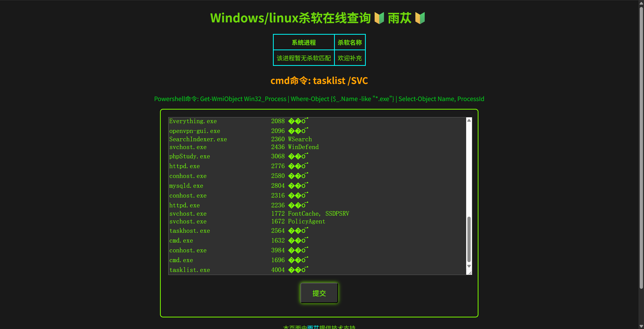Click the textarea scroll-up arrow
The height and width of the screenshot is (329, 644).
click(x=469, y=121)
